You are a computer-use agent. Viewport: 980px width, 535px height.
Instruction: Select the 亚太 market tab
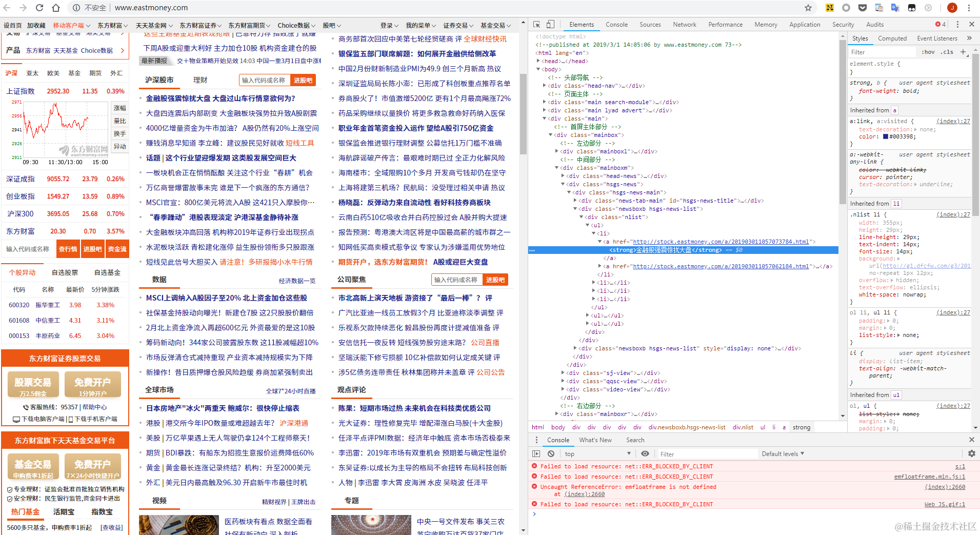click(32, 73)
